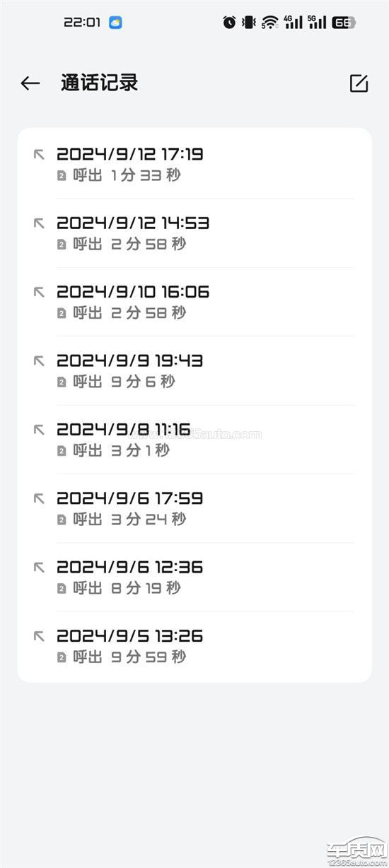
Task: Select call record 2024/9/9 19:43
Action: pyautogui.click(x=194, y=370)
